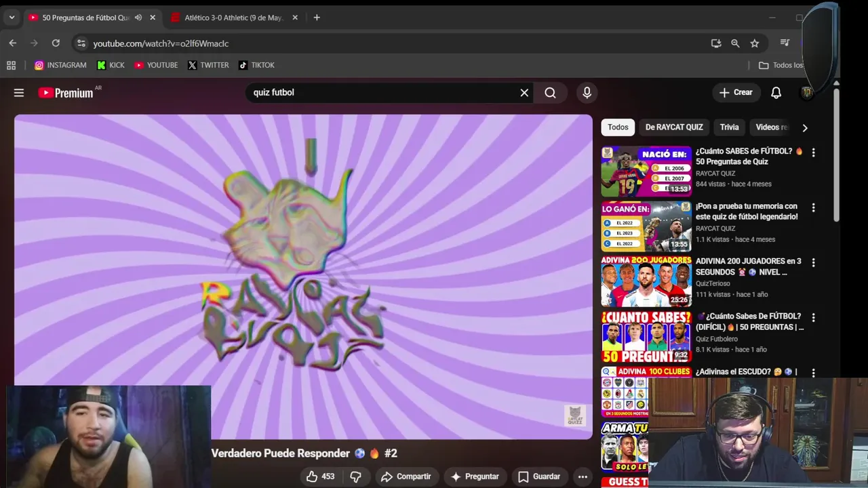
Task: Open ¿Adivinas el ESCUDO? video title
Action: [x=746, y=371]
